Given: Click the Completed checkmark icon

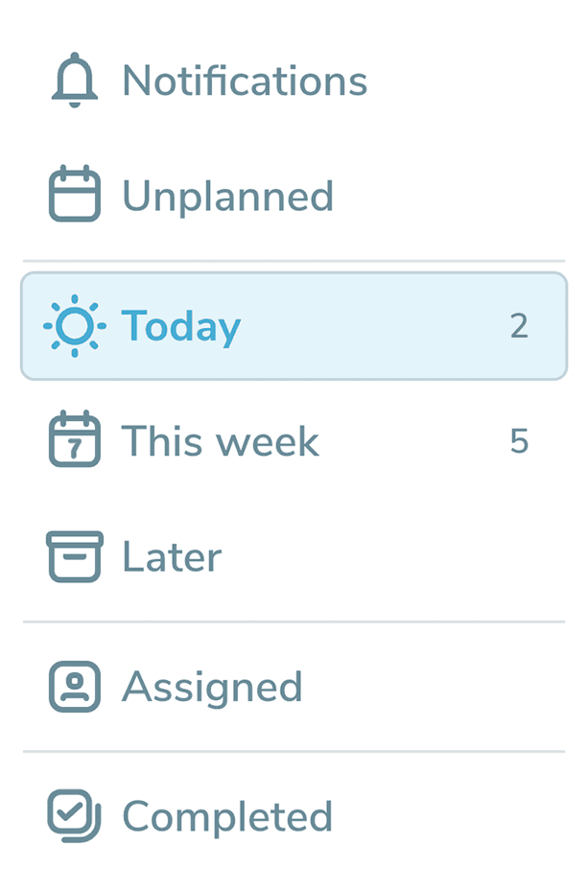Looking at the screenshot, I should pyautogui.click(x=72, y=816).
